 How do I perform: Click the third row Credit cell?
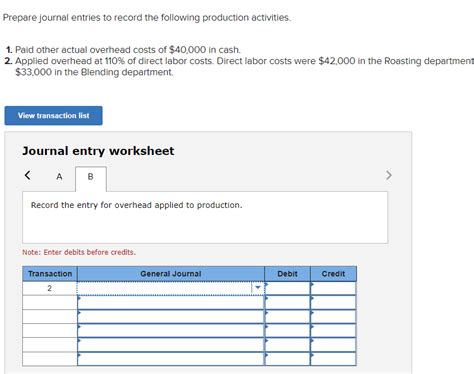[333, 316]
